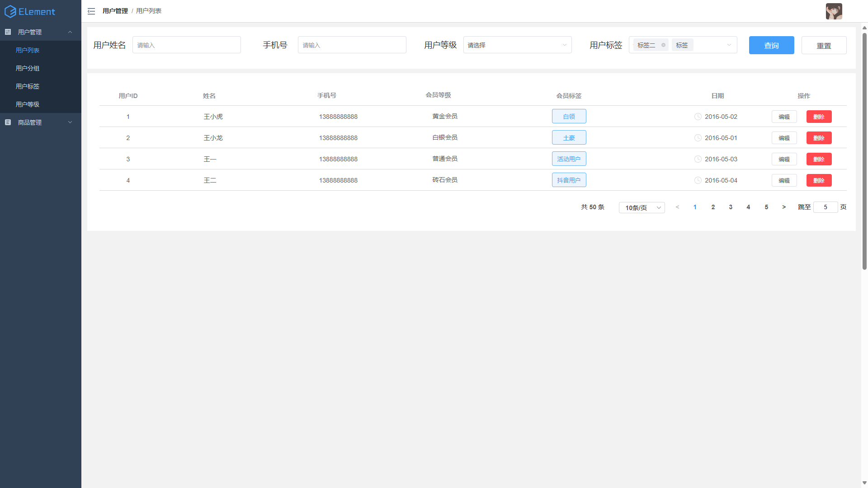Click the 用户ID column header
This screenshot has height=488, width=868.
[x=128, y=96]
